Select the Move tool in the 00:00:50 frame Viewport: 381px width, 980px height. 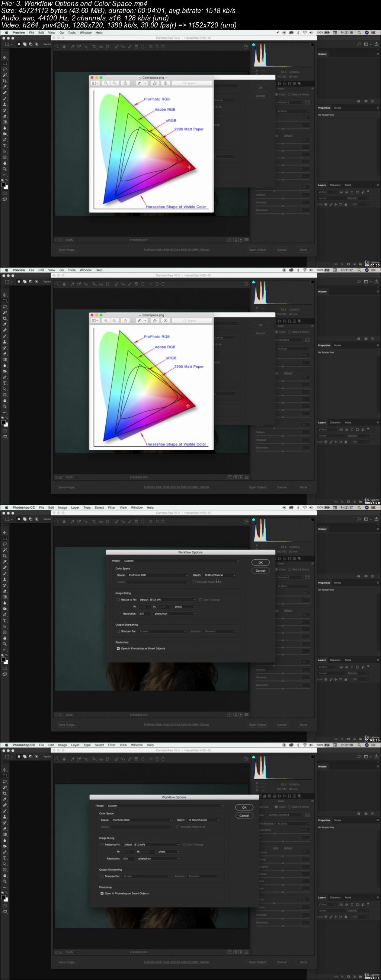(4, 58)
